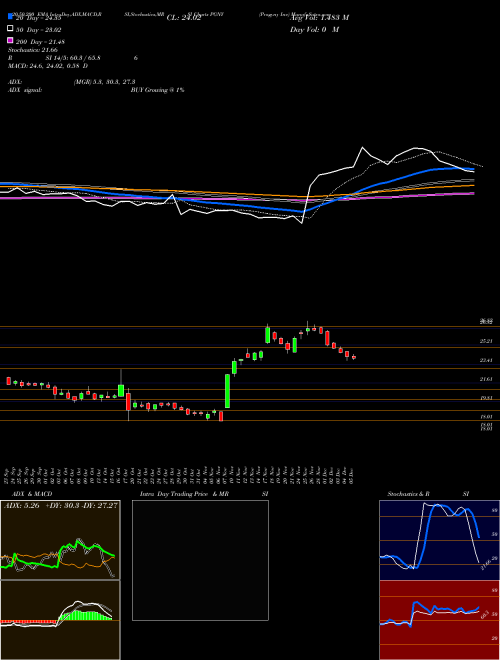Open the ADX indicator chart with green line
The width and height of the screenshot is (500, 660).
60,540
